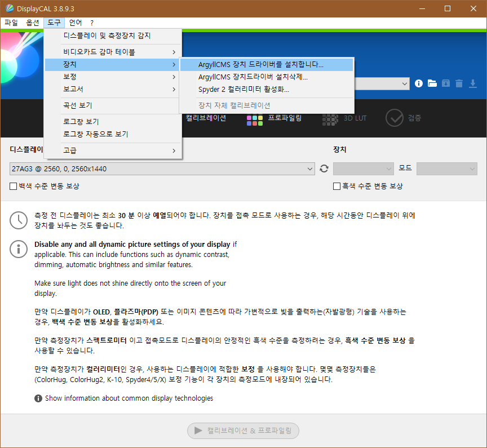Open the 파일 menu

point(11,23)
